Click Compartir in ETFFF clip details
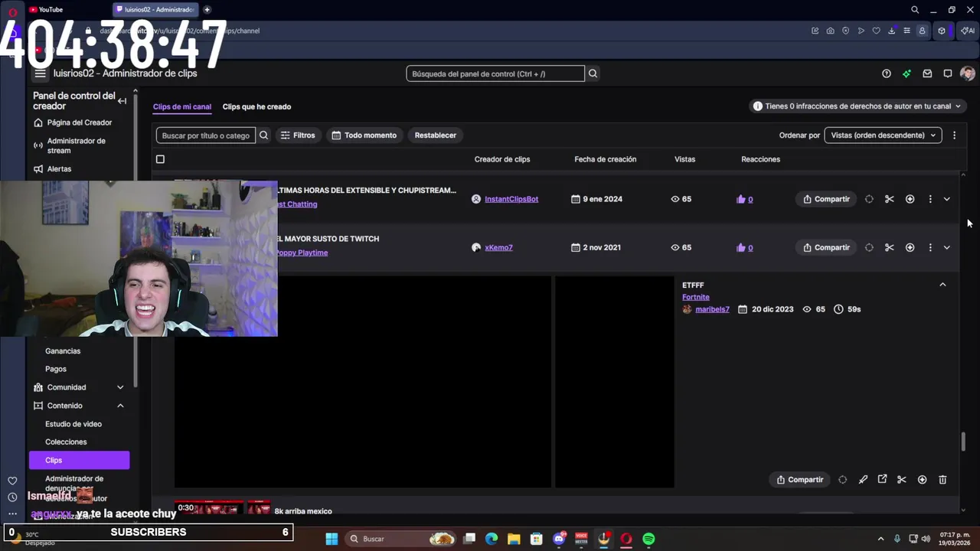This screenshot has width=980, height=551. [800, 480]
